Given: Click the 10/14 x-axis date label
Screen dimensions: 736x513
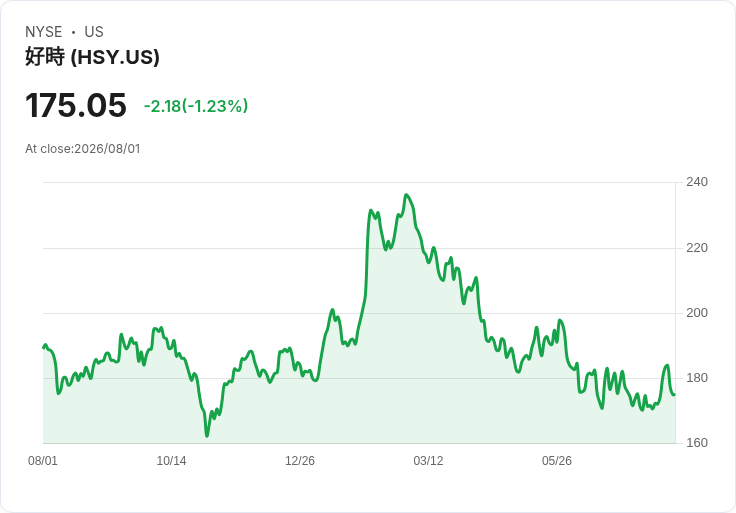Looking at the screenshot, I should pyautogui.click(x=171, y=461).
